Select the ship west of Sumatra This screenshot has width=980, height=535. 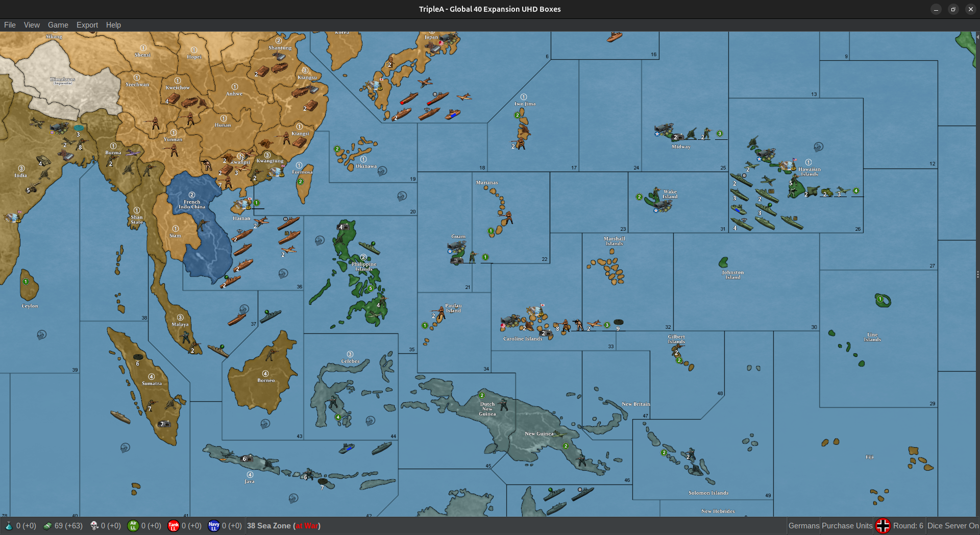point(120,417)
